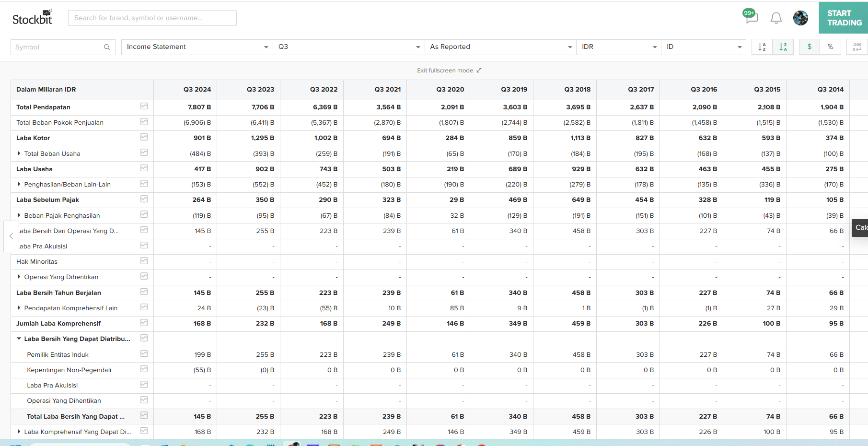Image resolution: width=868 pixels, height=446 pixels.
Task: Open the Q3 period dropdown
Action: coord(348,47)
